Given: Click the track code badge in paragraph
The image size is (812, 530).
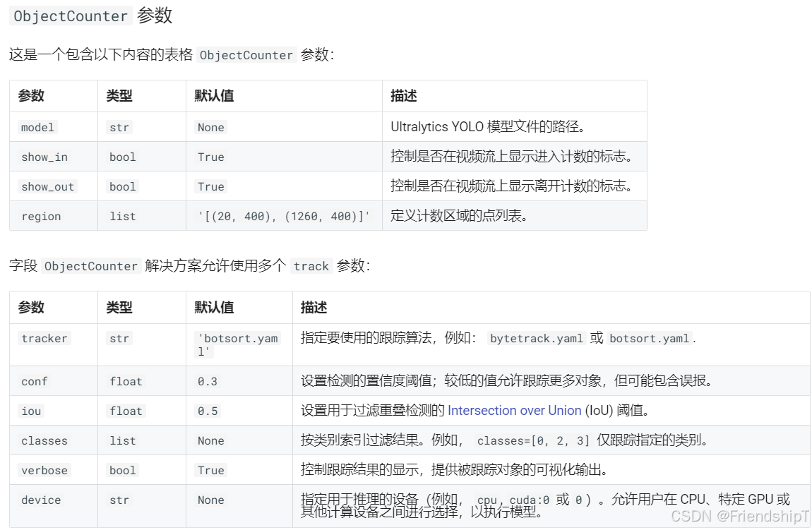Looking at the screenshot, I should (x=311, y=266).
